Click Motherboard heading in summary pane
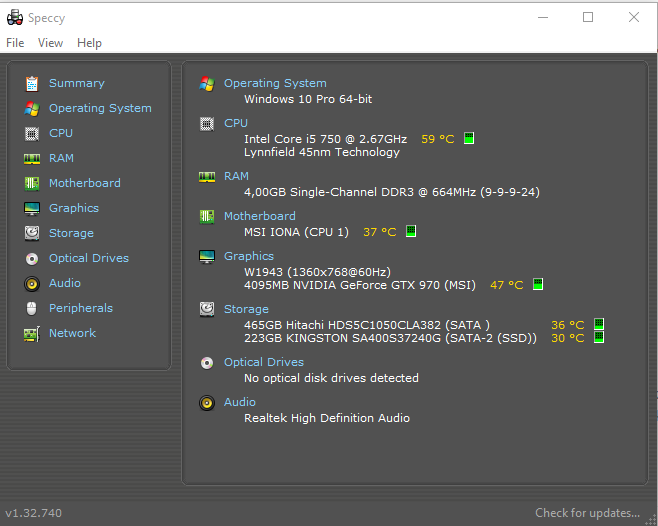The width and height of the screenshot is (658, 526). [x=260, y=216]
